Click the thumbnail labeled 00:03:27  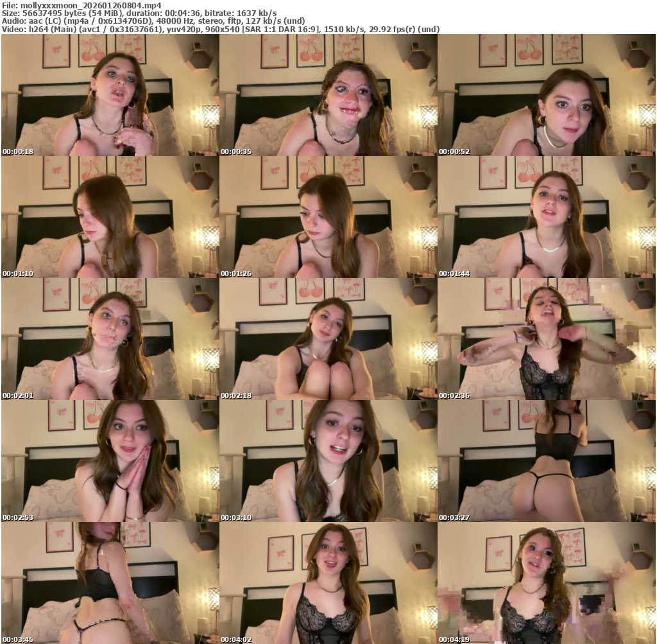click(547, 461)
